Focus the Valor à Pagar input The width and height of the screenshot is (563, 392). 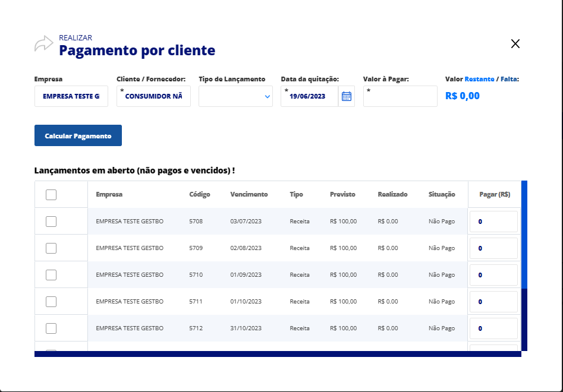point(400,96)
